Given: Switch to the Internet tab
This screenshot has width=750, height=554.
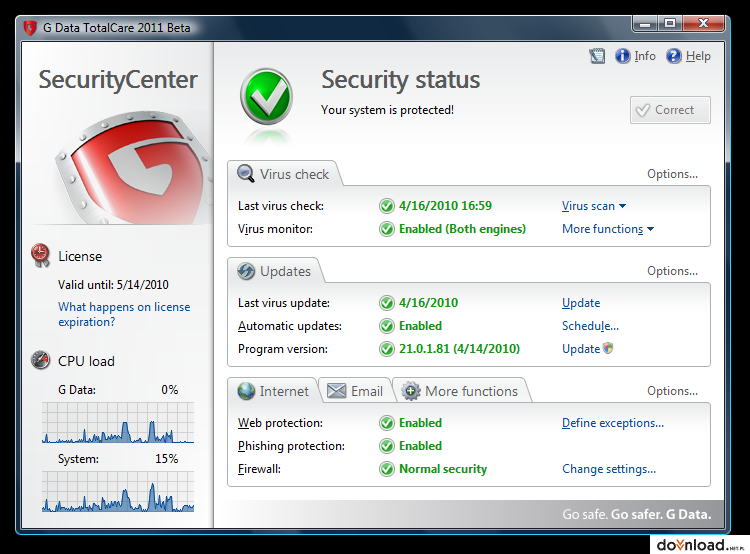Looking at the screenshot, I should (x=273, y=391).
